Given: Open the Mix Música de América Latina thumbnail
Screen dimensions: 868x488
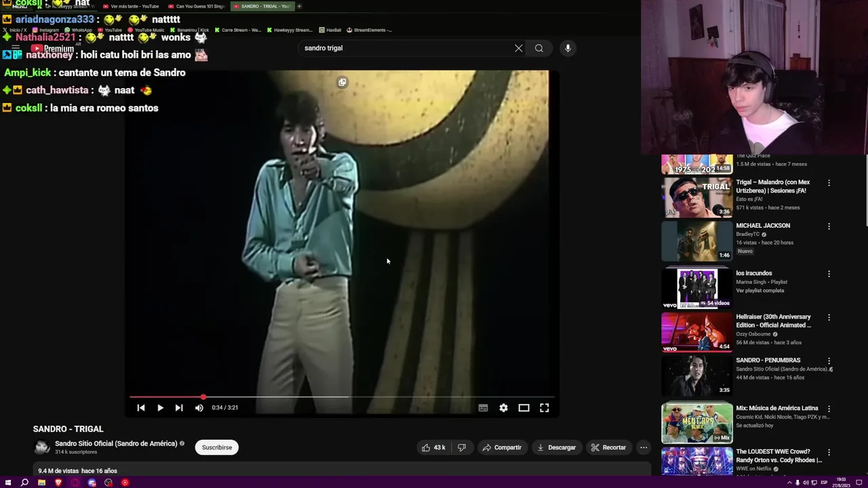Looking at the screenshot, I should click(x=697, y=423).
